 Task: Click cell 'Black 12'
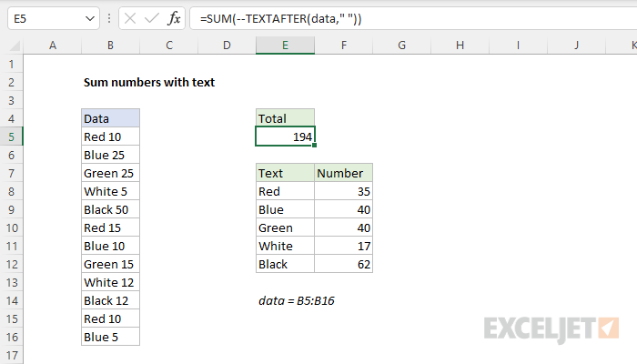110,300
